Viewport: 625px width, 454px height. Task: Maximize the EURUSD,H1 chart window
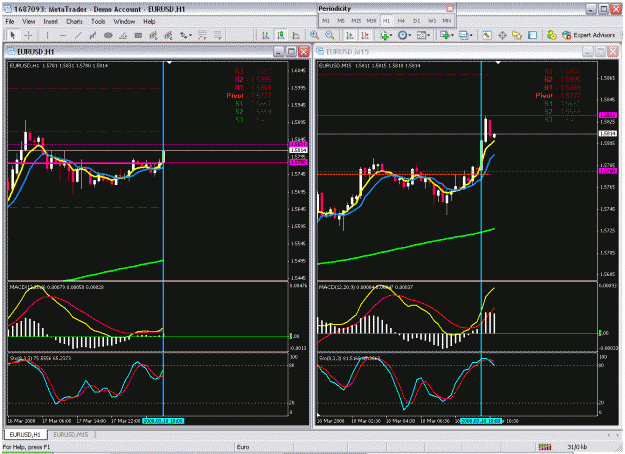pos(291,51)
